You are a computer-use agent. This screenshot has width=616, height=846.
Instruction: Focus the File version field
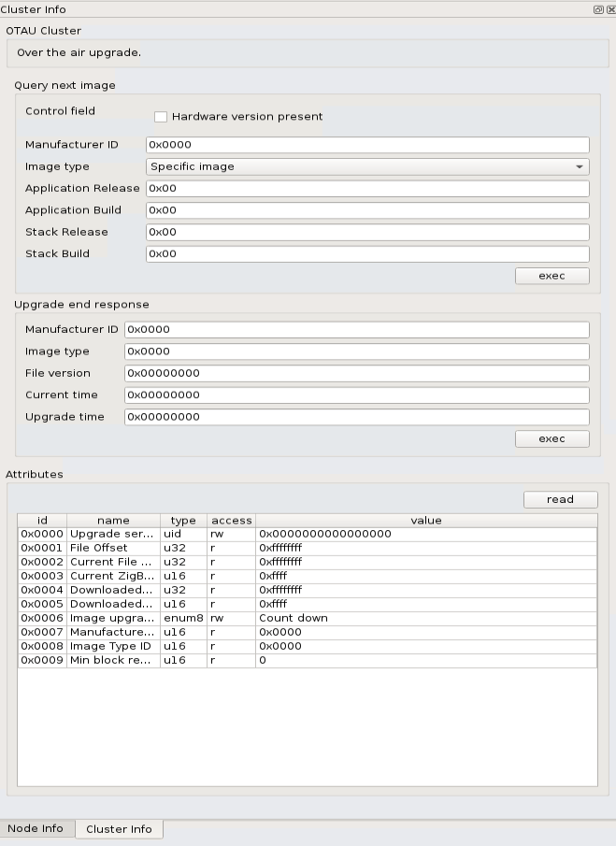(356, 373)
